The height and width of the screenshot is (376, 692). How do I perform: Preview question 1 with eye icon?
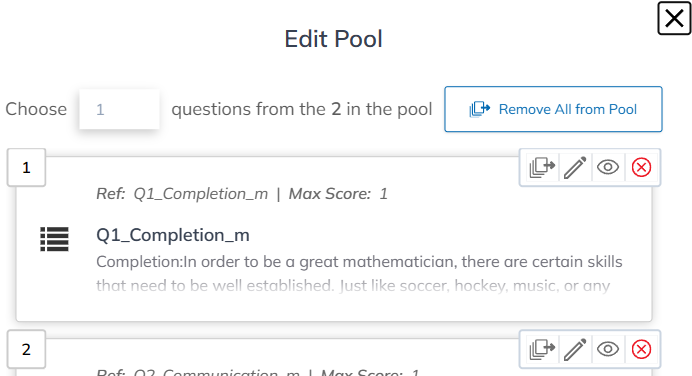(608, 168)
